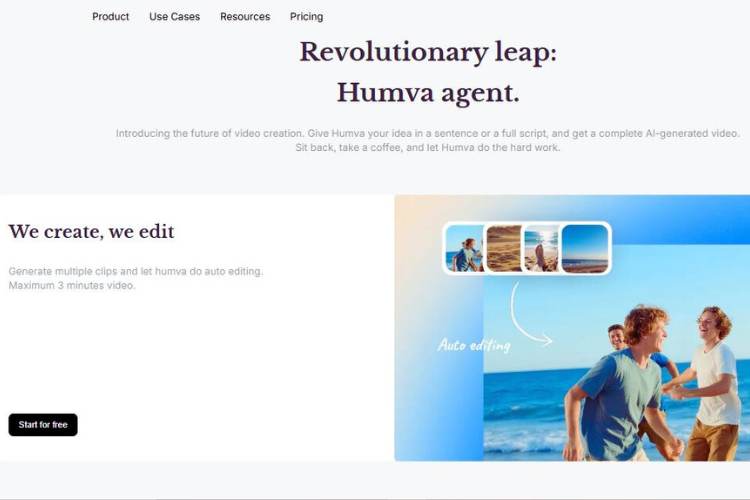Click the We create, we edit heading
The height and width of the screenshot is (500, 750).
91,232
